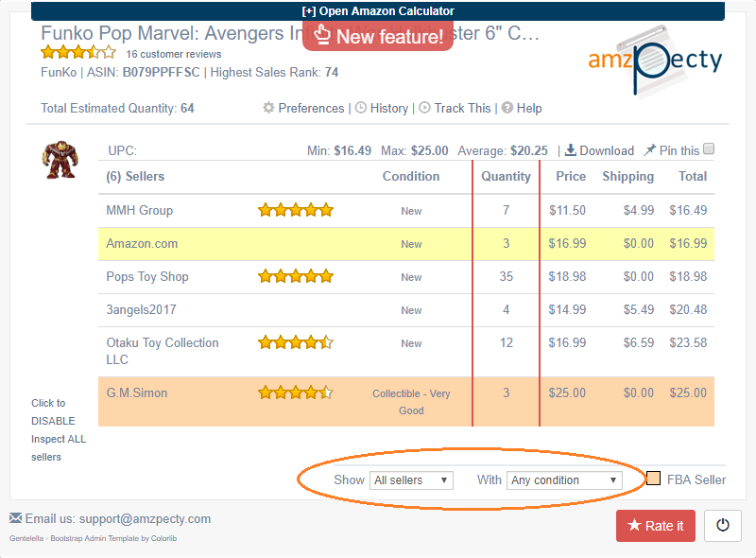This screenshot has width=756, height=558.
Task: Click the Download icon
Action: point(571,150)
